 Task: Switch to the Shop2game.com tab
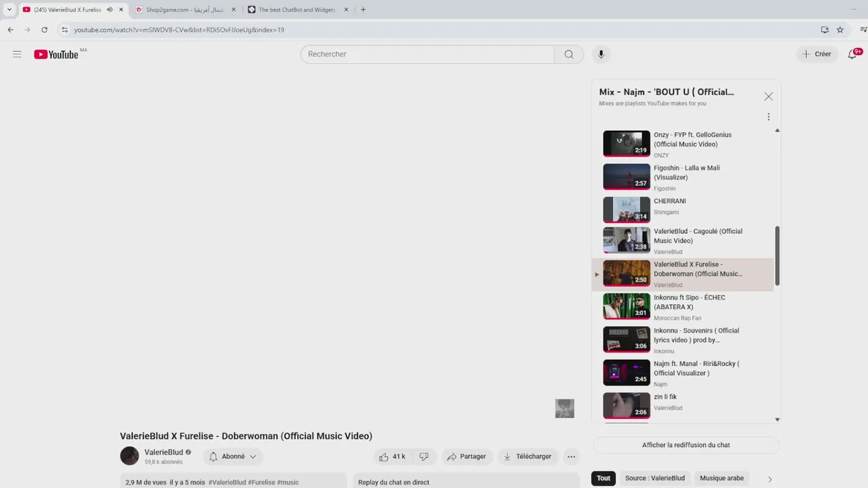pyautogui.click(x=184, y=10)
